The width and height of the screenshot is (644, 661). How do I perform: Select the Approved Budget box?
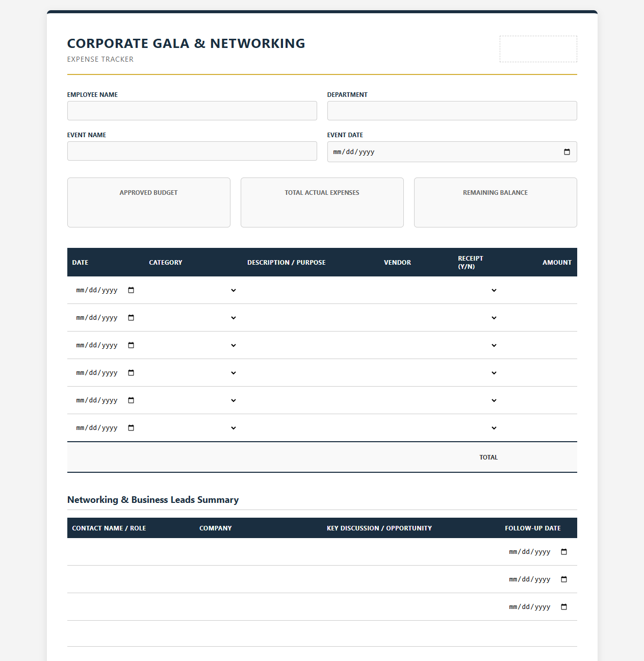tap(149, 202)
